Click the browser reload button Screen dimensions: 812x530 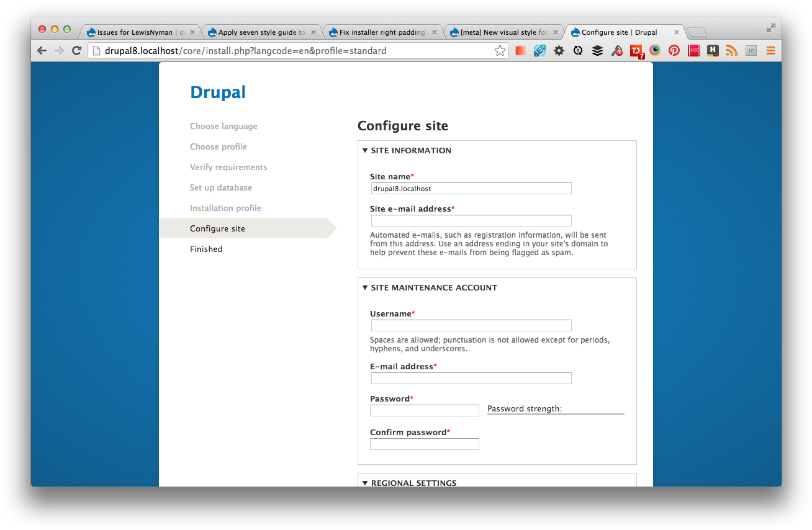[77, 51]
